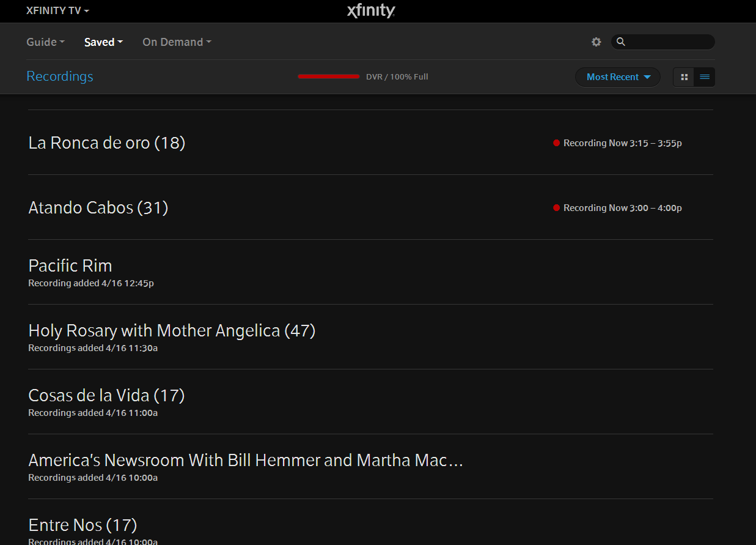Click red recording dot for La Ronca de oro
This screenshot has width=756, height=545.
tap(556, 143)
